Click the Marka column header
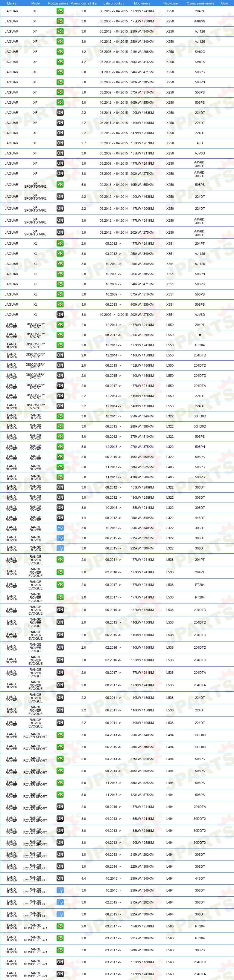This screenshot has height=980, width=234. 11,3
